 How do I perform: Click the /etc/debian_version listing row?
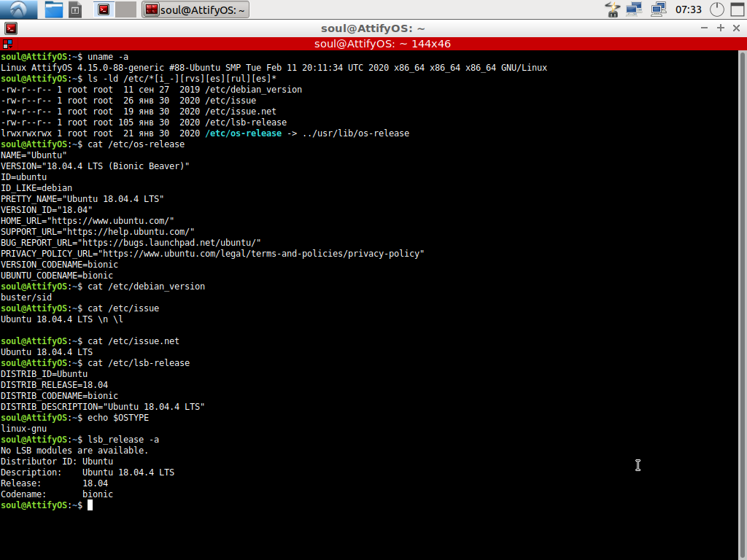[x=151, y=90]
